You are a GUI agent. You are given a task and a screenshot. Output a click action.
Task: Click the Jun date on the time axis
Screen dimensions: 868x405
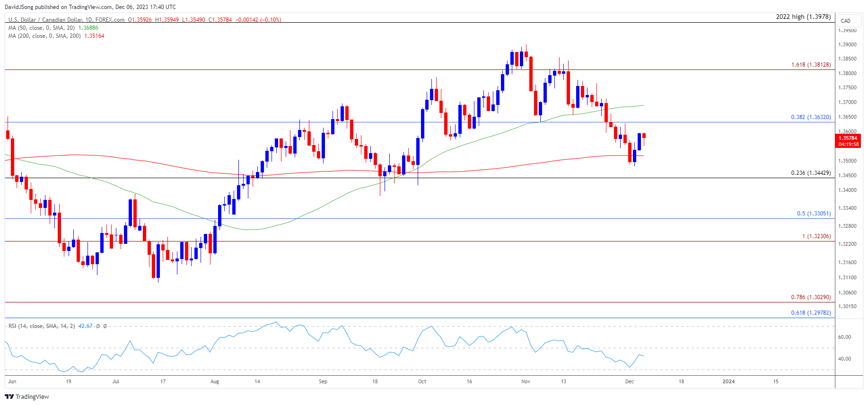coord(12,381)
